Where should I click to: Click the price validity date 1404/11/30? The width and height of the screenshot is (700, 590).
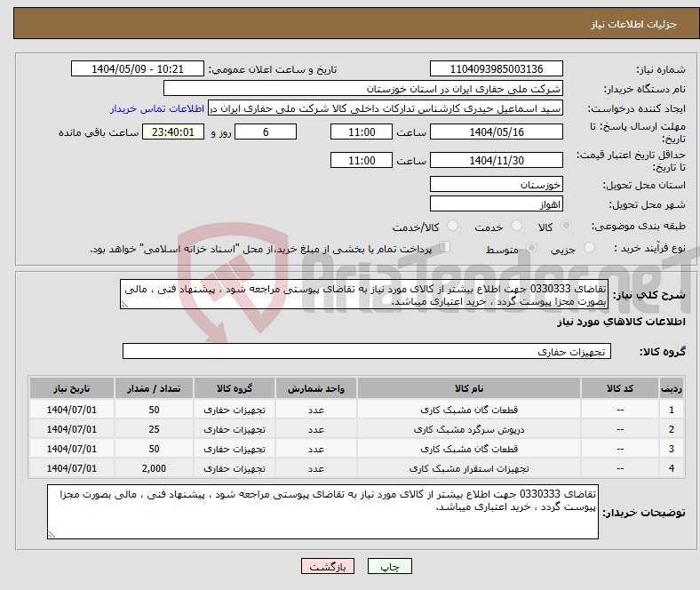tap(496, 160)
